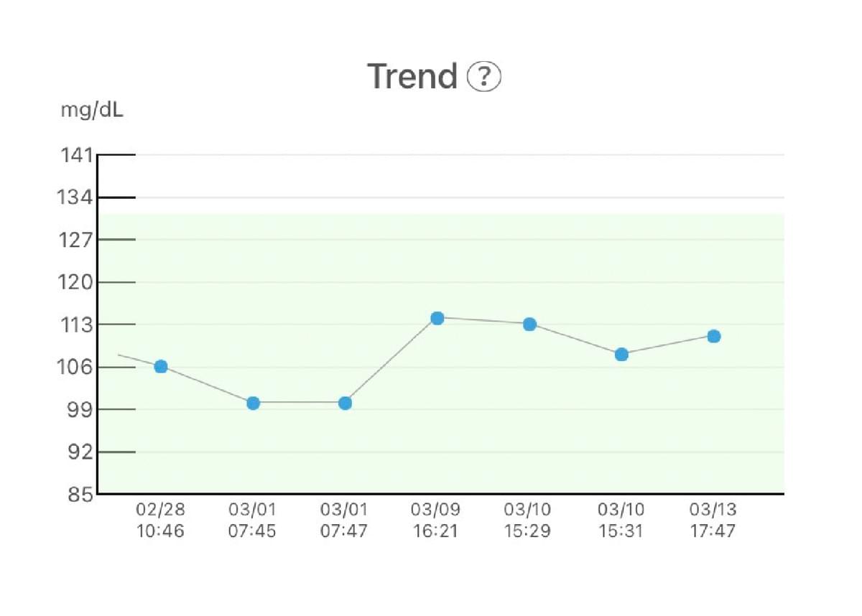Screen dimensions: 862x616
Task: Click the 113 y-axis tick label
Action: [x=75, y=325]
